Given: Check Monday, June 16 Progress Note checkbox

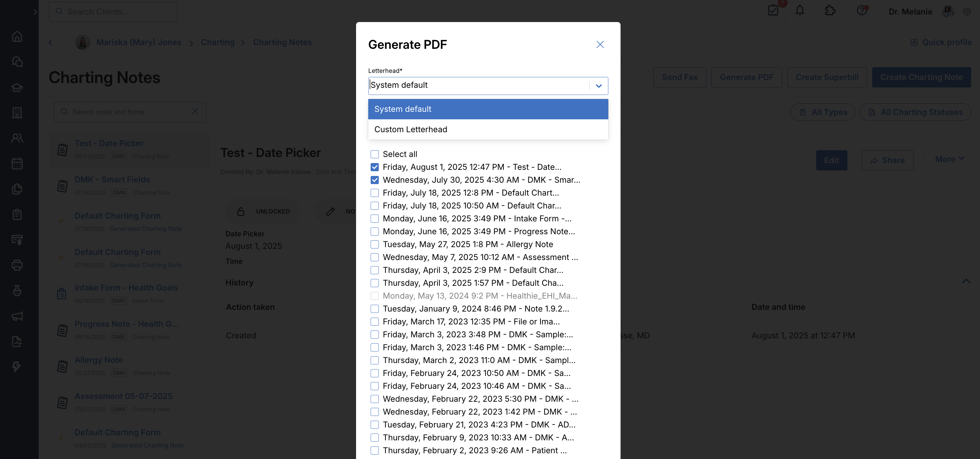Looking at the screenshot, I should 374,232.
